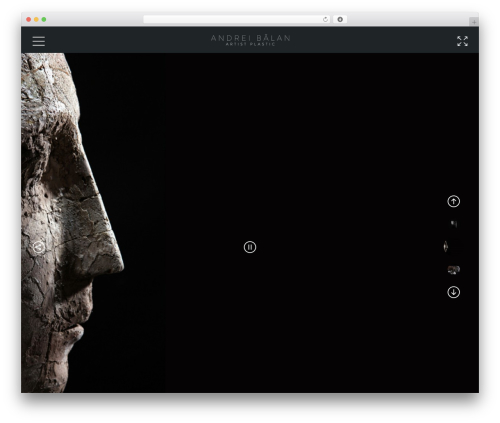Reload the page in the browser
Screen dimensions: 500x423
pyautogui.click(x=325, y=19)
